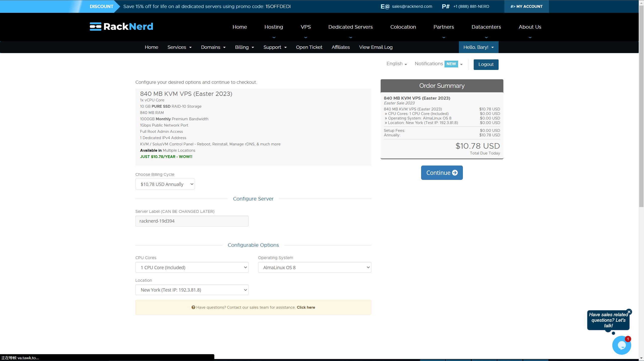This screenshot has height=361, width=644.
Task: Expand the Partners menu chevron
Action: (444, 37)
